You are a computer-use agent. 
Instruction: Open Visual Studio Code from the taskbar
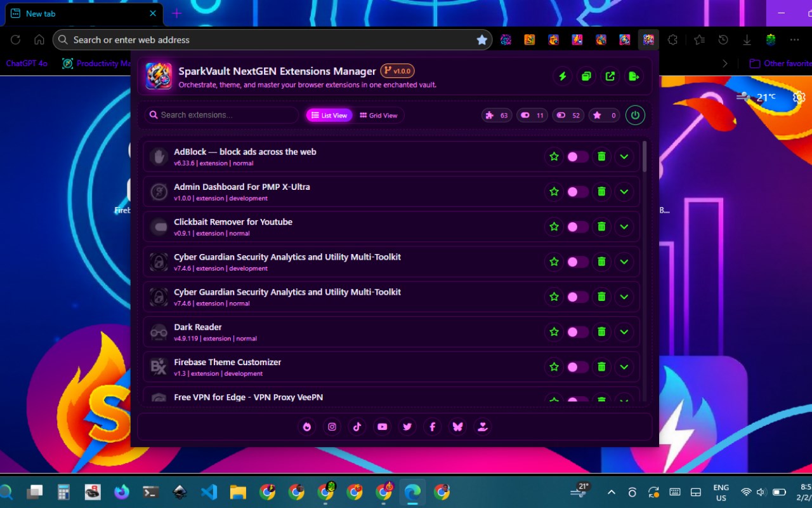pyautogui.click(x=209, y=492)
